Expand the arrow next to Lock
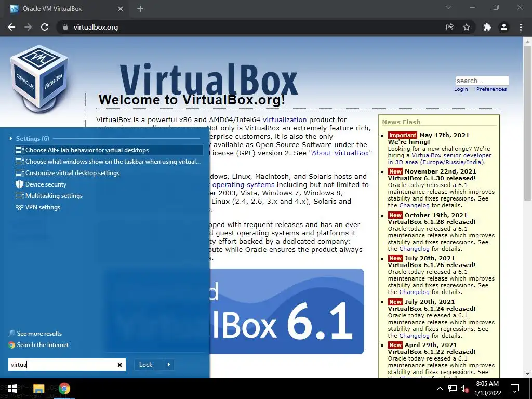This screenshot has width=532, height=399. 169,365
